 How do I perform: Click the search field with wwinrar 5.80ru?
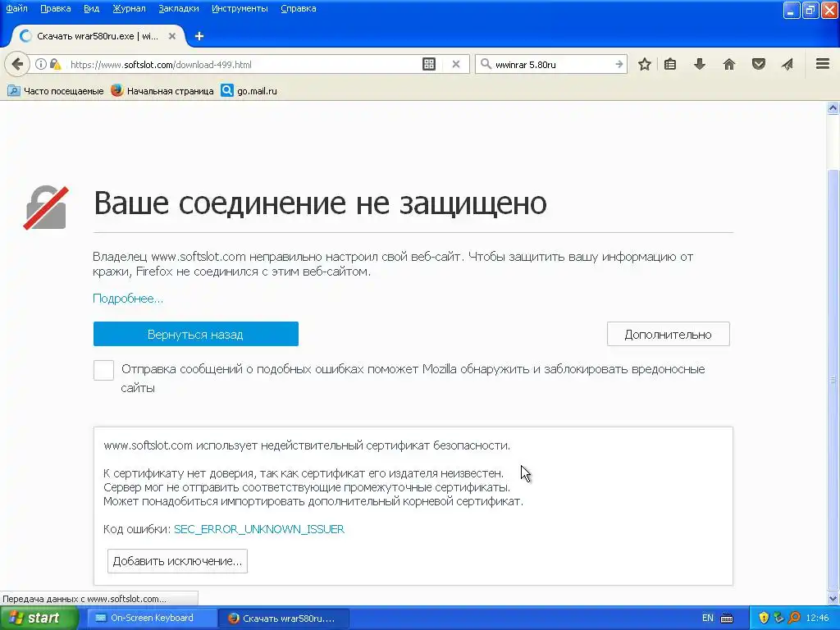click(x=552, y=64)
